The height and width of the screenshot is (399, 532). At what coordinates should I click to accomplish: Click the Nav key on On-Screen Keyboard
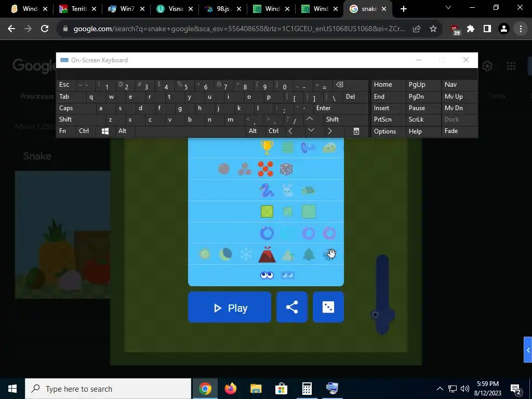459,85
